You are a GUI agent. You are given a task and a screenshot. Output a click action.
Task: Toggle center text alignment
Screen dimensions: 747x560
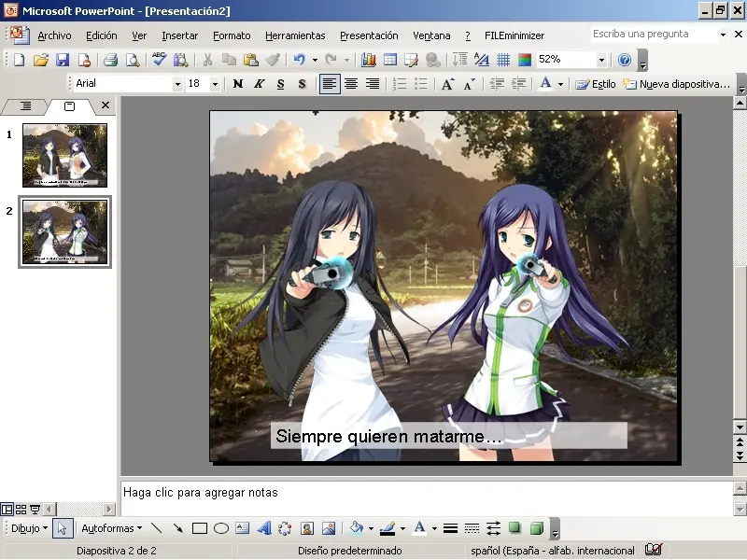coord(351,84)
